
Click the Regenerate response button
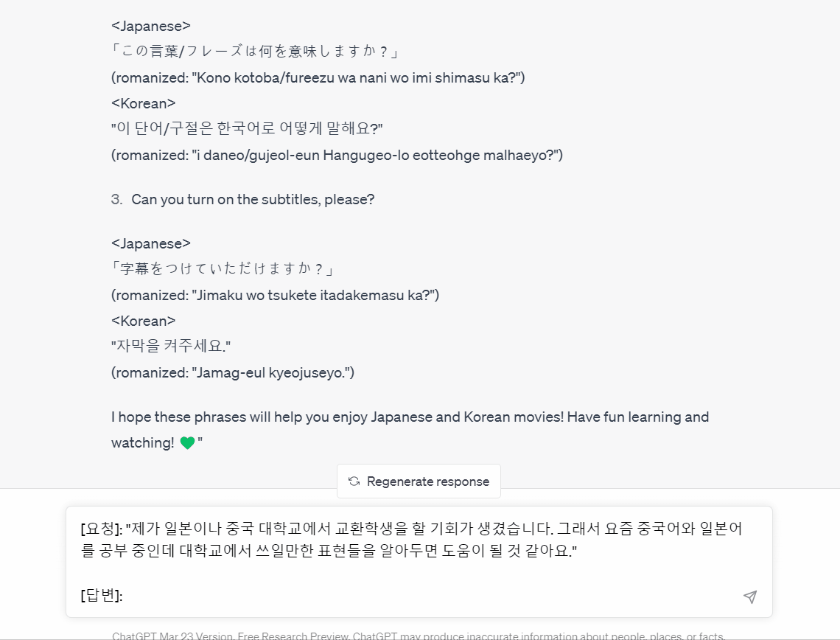tap(419, 481)
